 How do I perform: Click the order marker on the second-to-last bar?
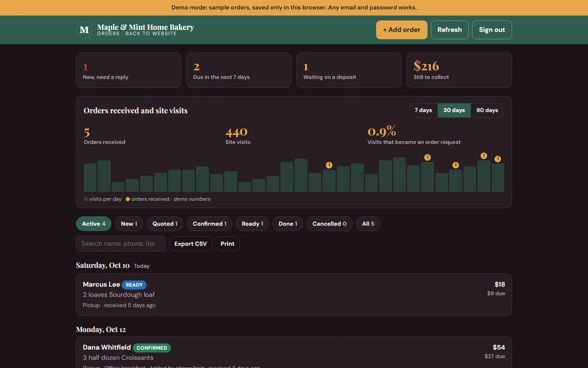[484, 156]
